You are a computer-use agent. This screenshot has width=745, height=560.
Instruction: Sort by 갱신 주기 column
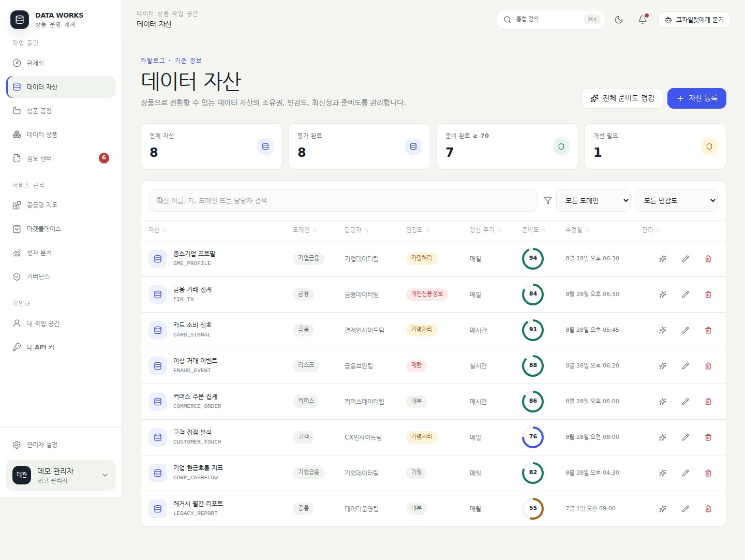(x=485, y=230)
